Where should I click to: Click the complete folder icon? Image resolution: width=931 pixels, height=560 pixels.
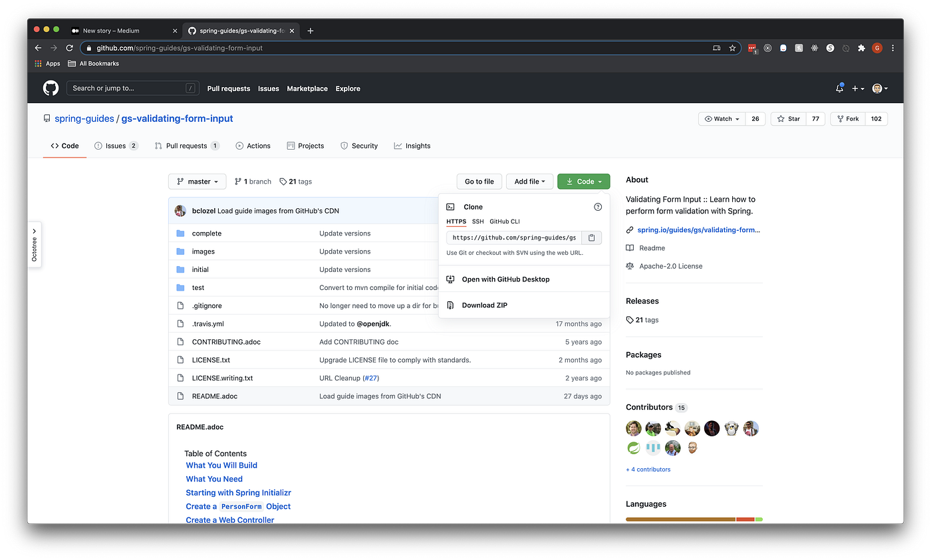(180, 233)
